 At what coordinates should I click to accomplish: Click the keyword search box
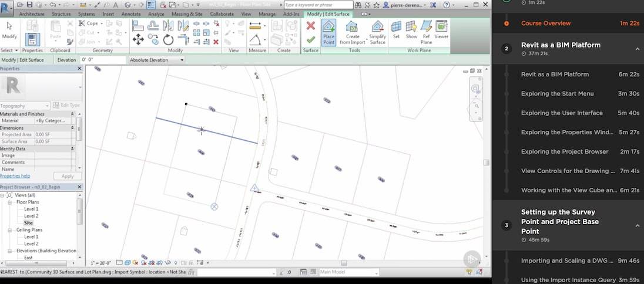coord(318,5)
